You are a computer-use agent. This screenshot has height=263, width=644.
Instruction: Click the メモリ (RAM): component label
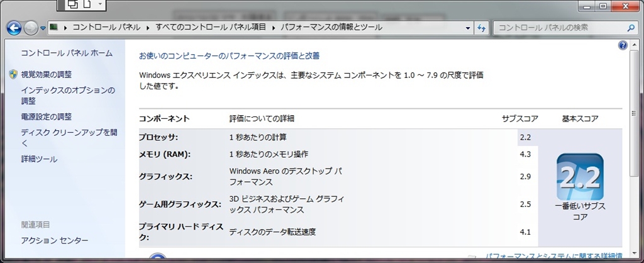(x=165, y=154)
